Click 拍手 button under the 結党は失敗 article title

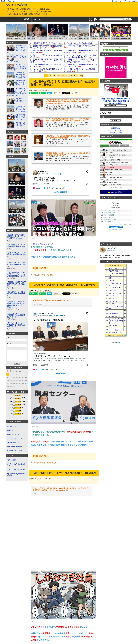pos(75,293)
